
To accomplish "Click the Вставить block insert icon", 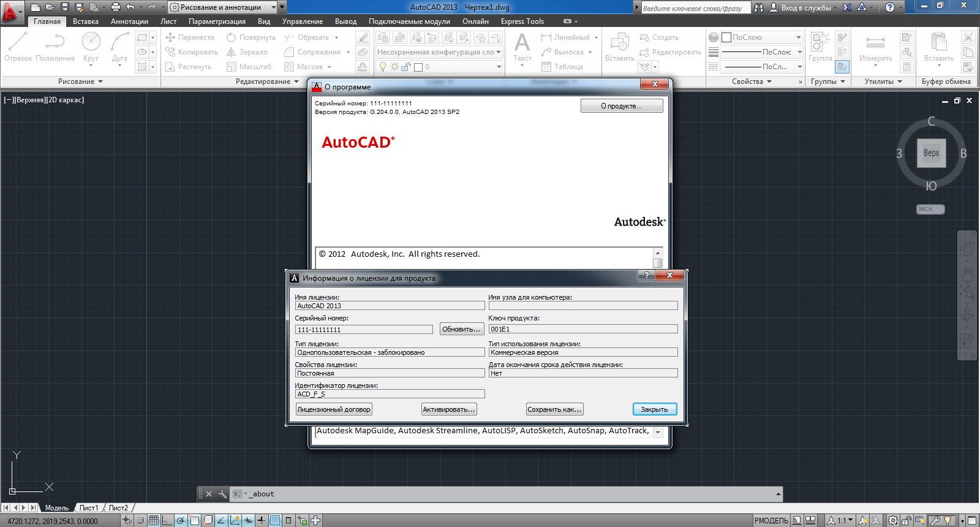I will 619,47.
